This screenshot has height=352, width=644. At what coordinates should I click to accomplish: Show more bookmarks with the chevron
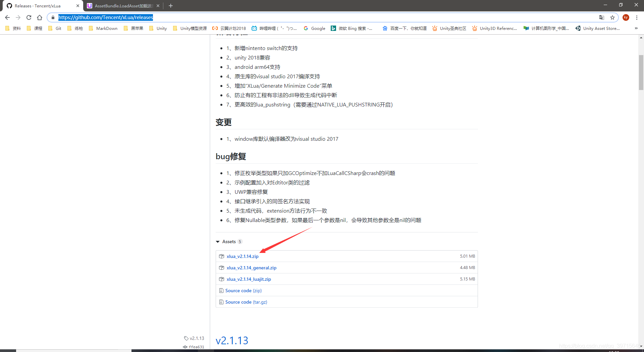pyautogui.click(x=636, y=28)
